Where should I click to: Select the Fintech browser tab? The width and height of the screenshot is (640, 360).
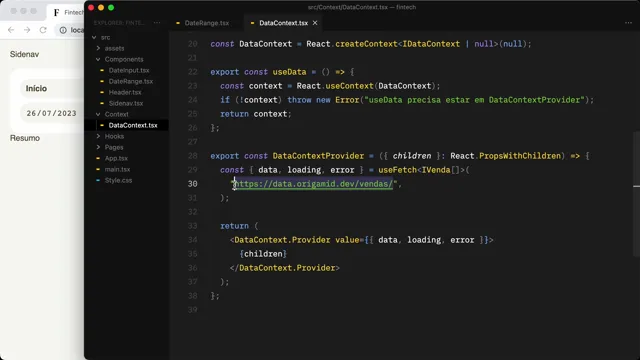(66, 12)
